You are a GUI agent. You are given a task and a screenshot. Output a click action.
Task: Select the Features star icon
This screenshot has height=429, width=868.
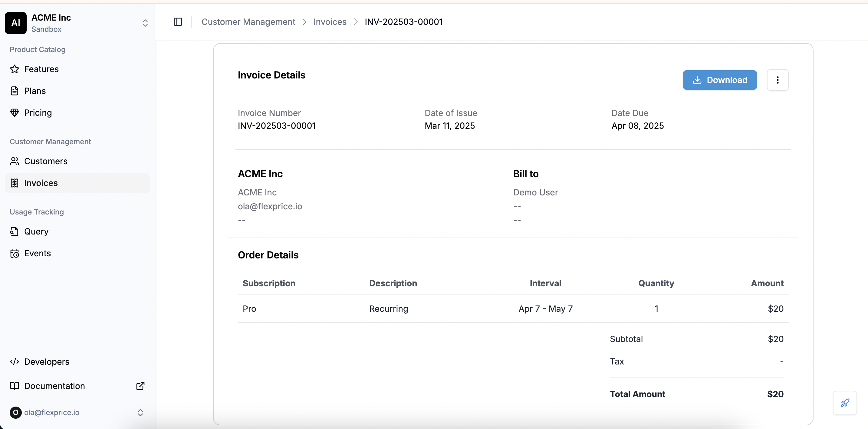point(15,69)
